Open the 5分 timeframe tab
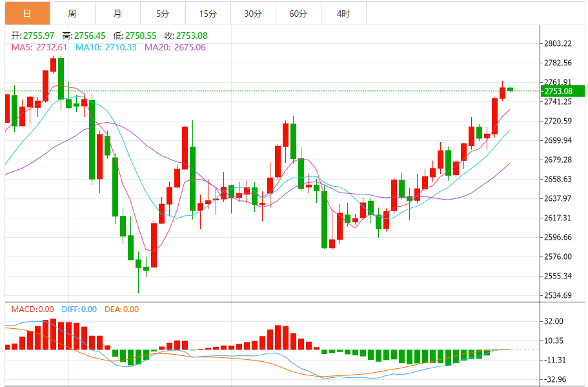The height and width of the screenshot is (387, 588). 163,14
